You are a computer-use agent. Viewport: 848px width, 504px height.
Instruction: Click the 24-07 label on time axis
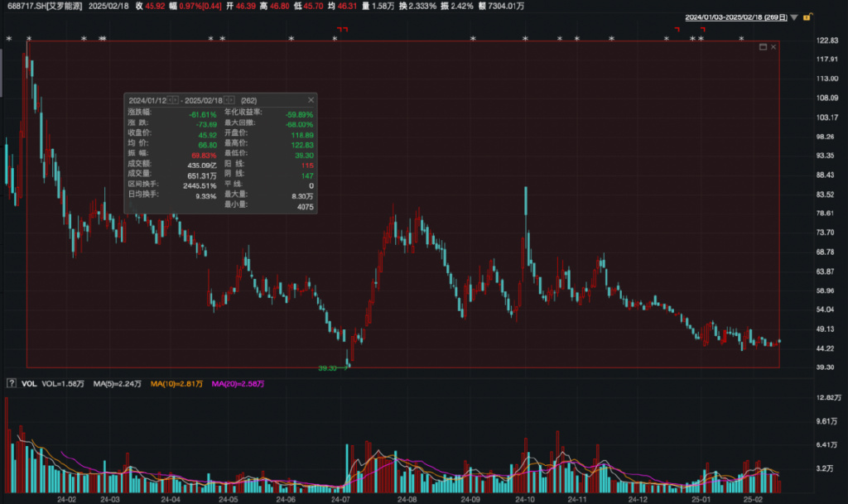pyautogui.click(x=339, y=500)
